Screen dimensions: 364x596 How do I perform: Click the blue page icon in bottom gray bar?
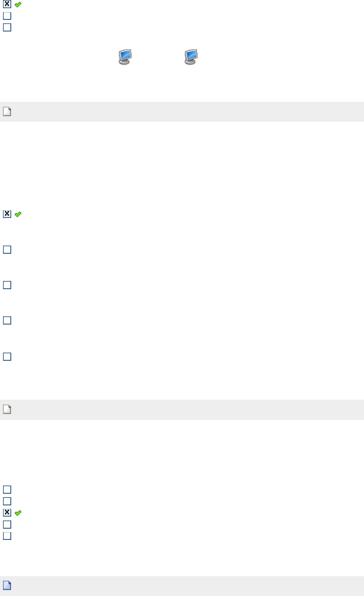[x=7, y=586]
